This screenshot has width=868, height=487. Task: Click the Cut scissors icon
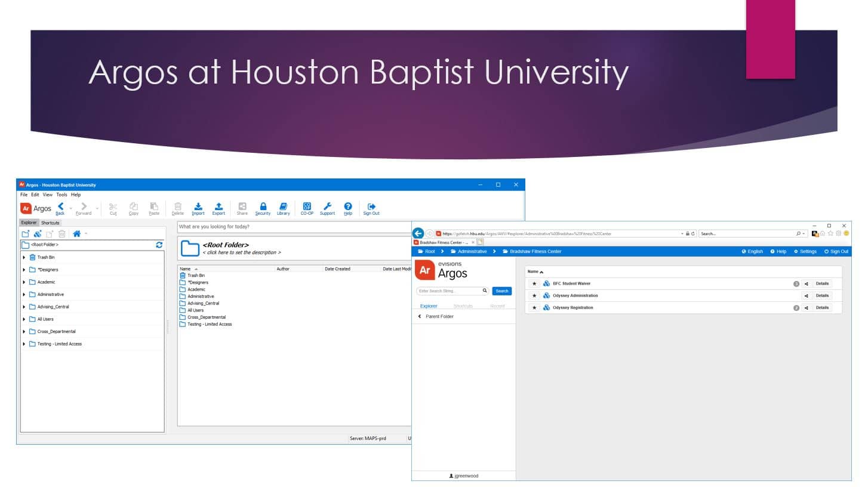point(113,206)
